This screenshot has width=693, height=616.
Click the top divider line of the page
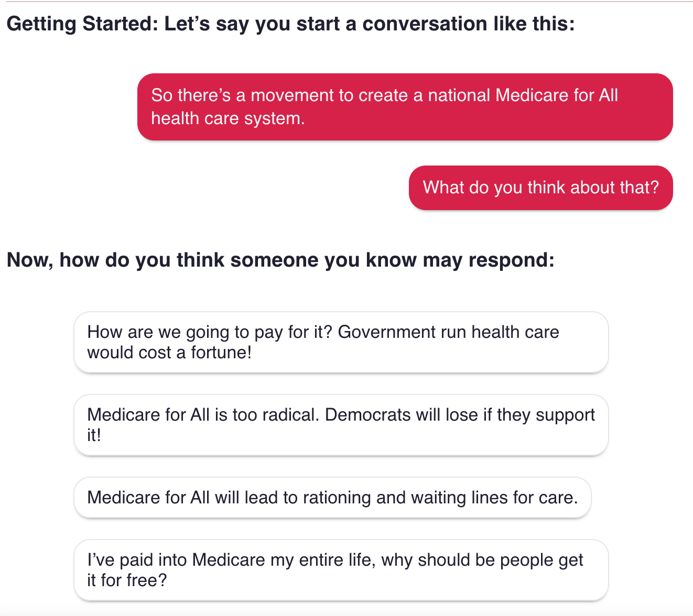click(x=346, y=2)
